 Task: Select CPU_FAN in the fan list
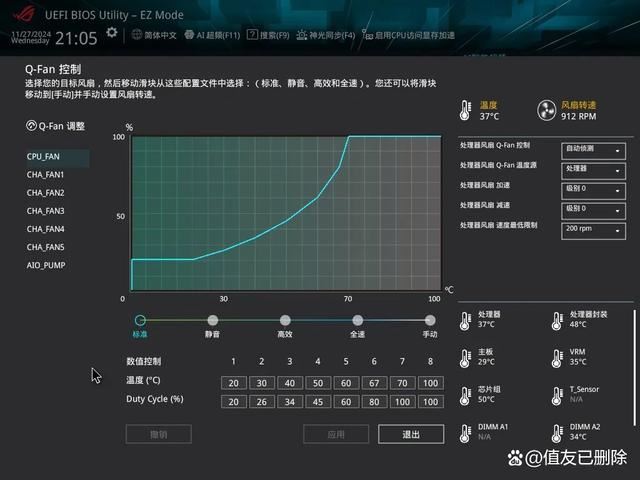tap(57, 157)
